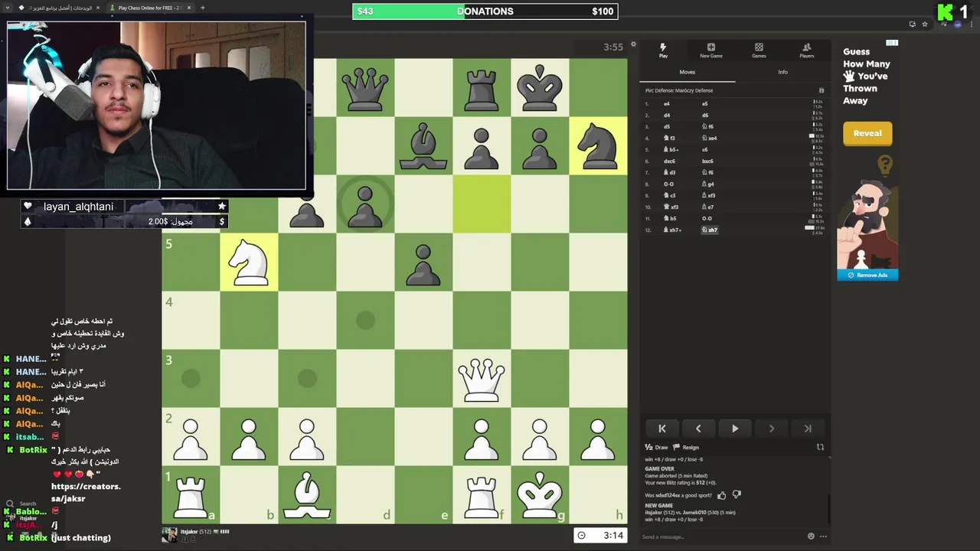Viewport: 980px width, 551px height.
Task: Switch to the Info tab
Action: pyautogui.click(x=782, y=72)
